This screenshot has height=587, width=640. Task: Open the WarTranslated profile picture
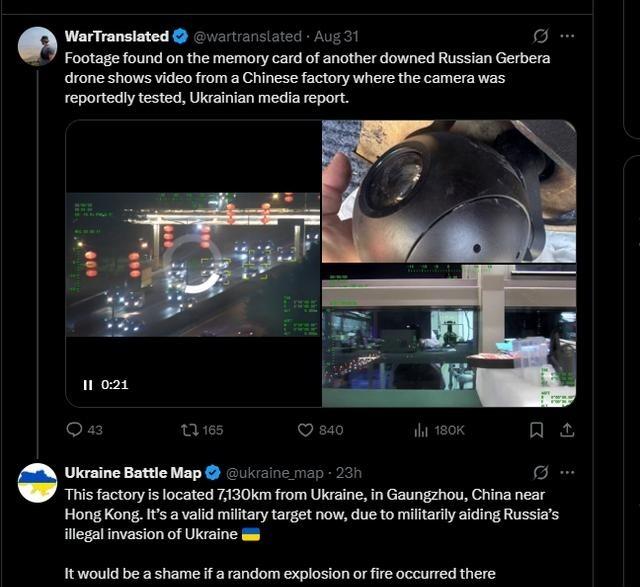(37, 47)
